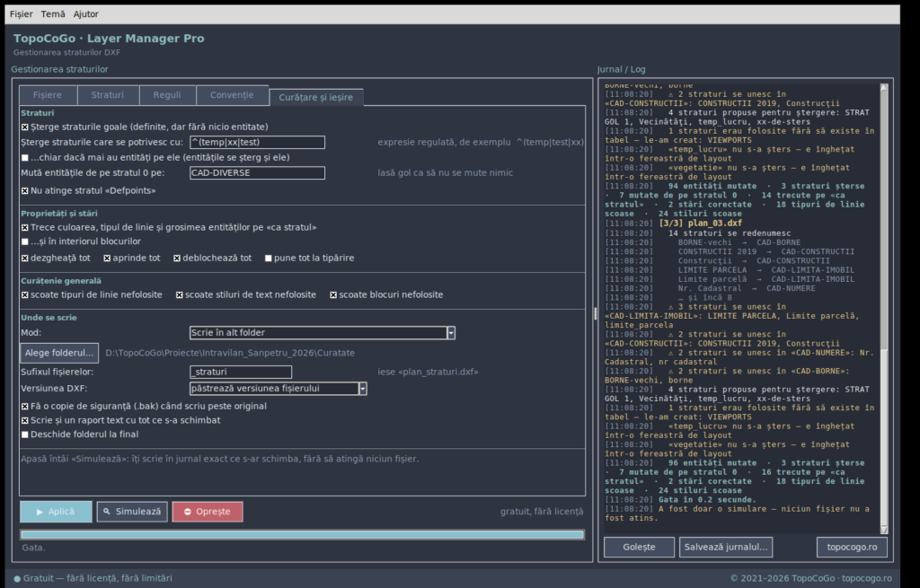Click the '[3/3] plan_03.dxf' log line
This screenshot has height=588, width=920.
point(701,224)
